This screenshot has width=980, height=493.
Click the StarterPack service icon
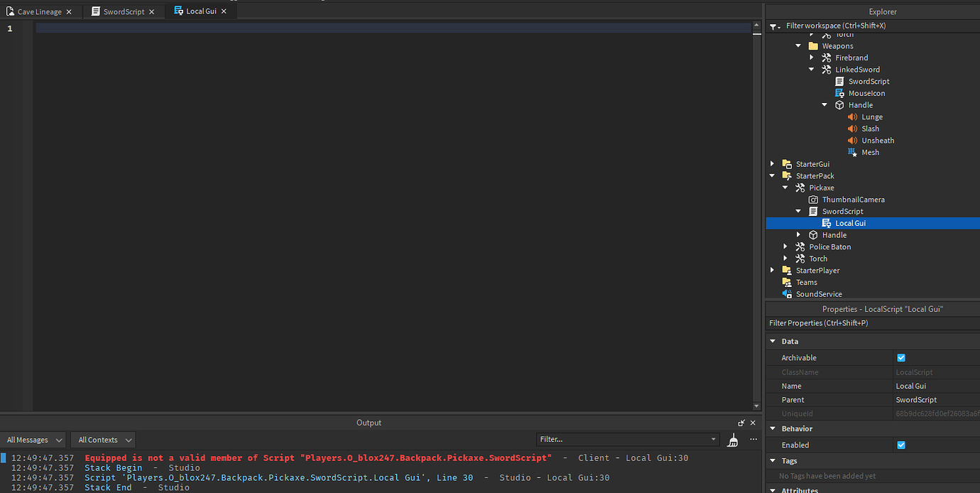pyautogui.click(x=787, y=176)
